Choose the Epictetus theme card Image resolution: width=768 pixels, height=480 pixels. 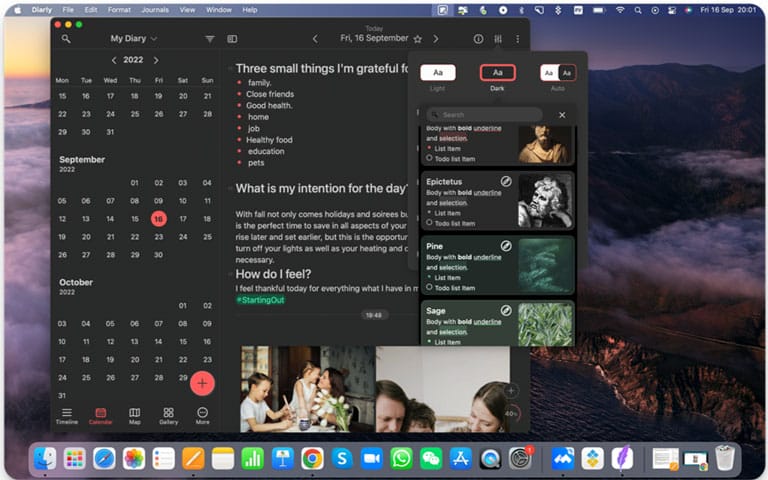point(498,201)
